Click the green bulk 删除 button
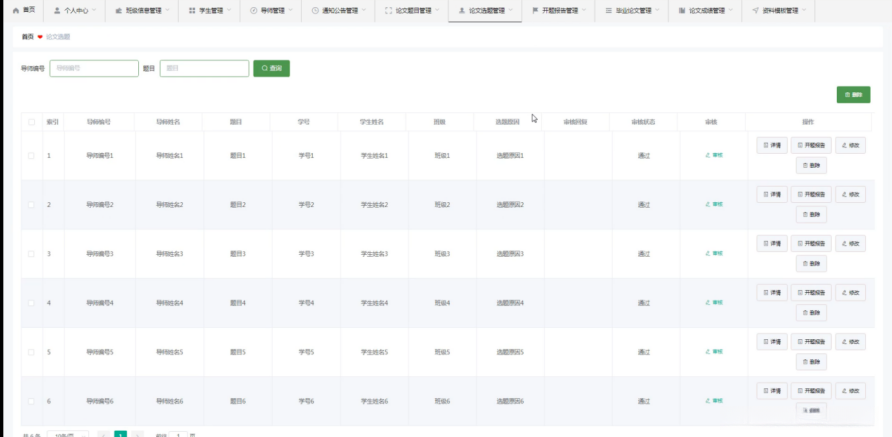Viewport: 892px width, 437px height. pos(853,94)
